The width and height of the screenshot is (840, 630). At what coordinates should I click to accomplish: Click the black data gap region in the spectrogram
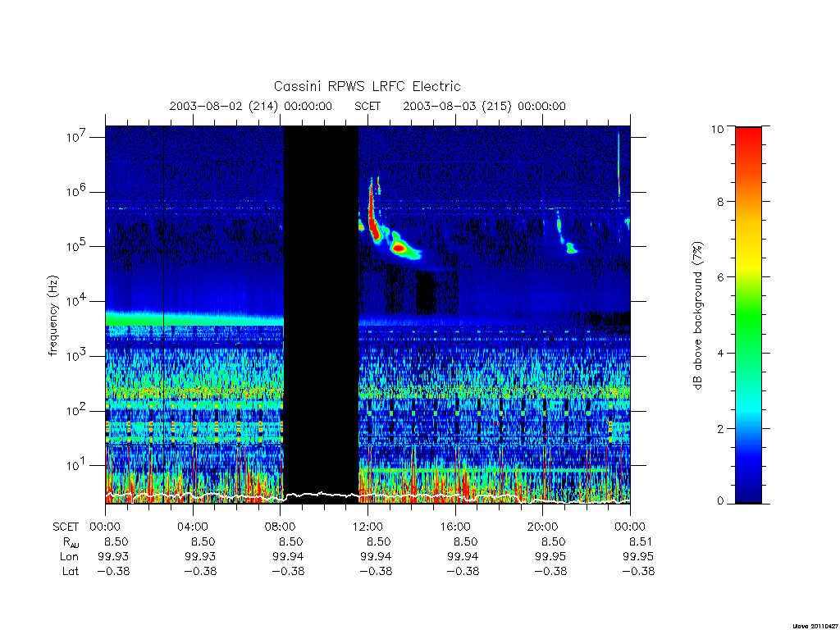point(321,313)
